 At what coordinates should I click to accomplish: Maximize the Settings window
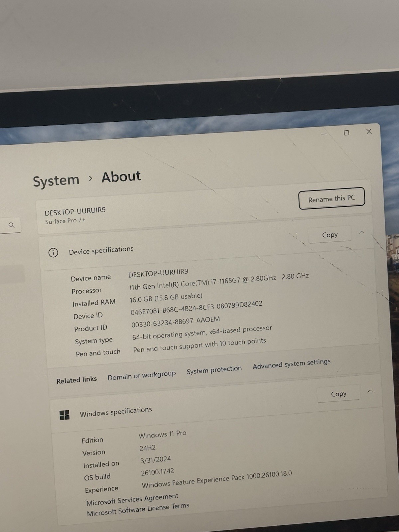coord(346,133)
